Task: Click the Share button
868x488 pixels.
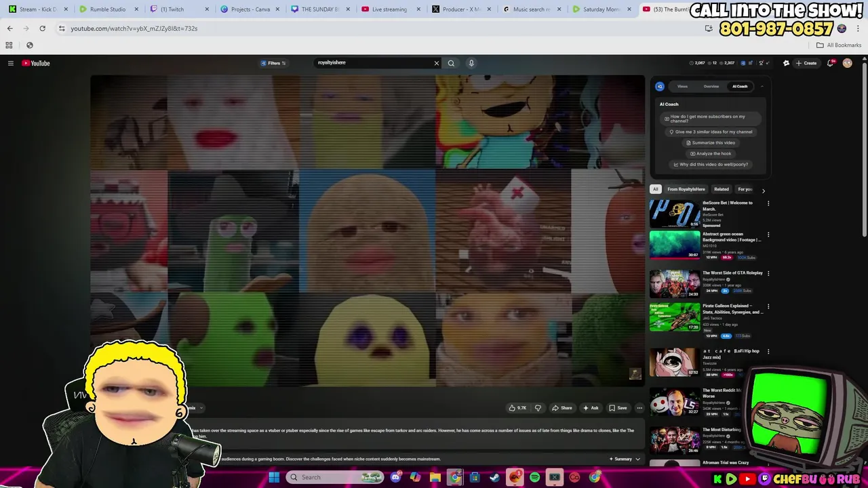Action: [562, 408]
